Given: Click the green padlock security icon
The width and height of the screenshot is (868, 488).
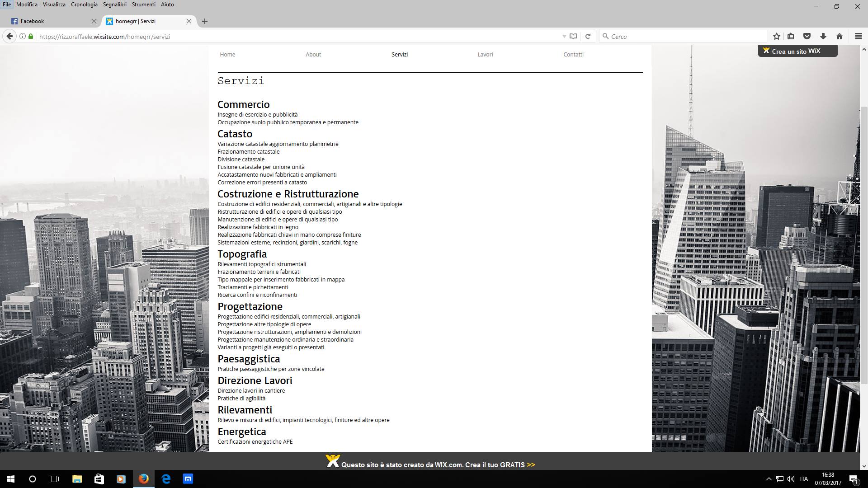Looking at the screenshot, I should pos(31,37).
